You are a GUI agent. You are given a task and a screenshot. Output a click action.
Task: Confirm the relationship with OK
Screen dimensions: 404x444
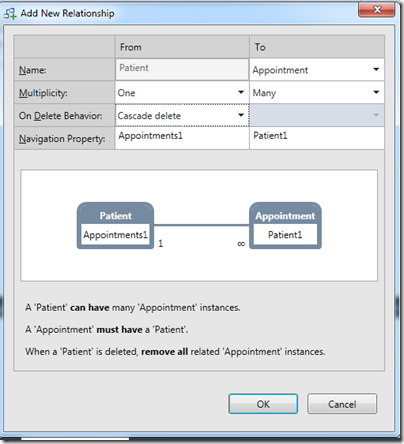263,404
